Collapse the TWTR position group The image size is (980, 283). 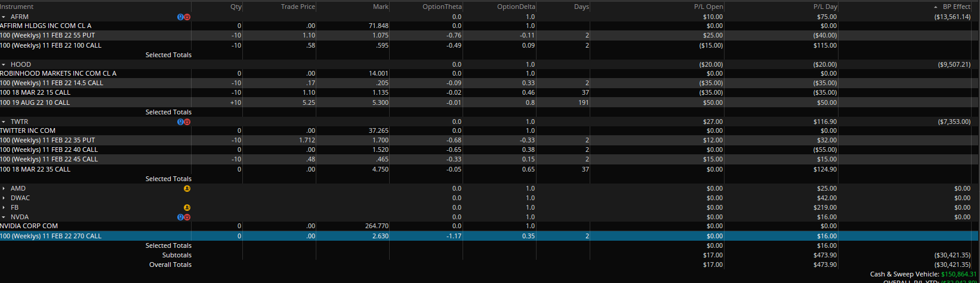pos(4,122)
